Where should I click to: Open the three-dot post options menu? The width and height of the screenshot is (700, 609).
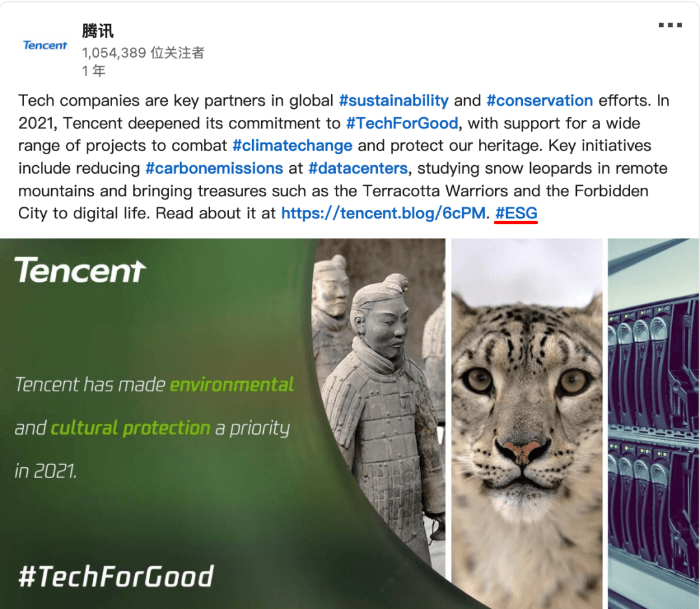[x=670, y=25]
